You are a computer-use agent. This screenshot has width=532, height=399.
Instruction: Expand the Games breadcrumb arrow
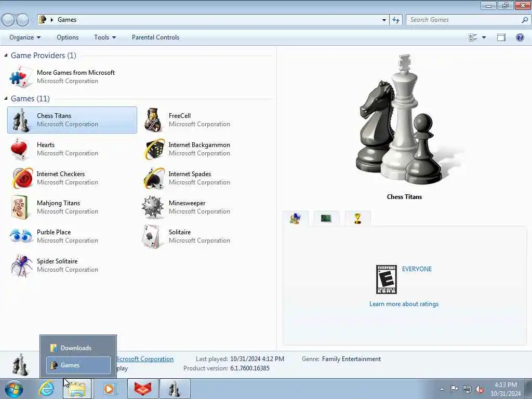pos(52,20)
